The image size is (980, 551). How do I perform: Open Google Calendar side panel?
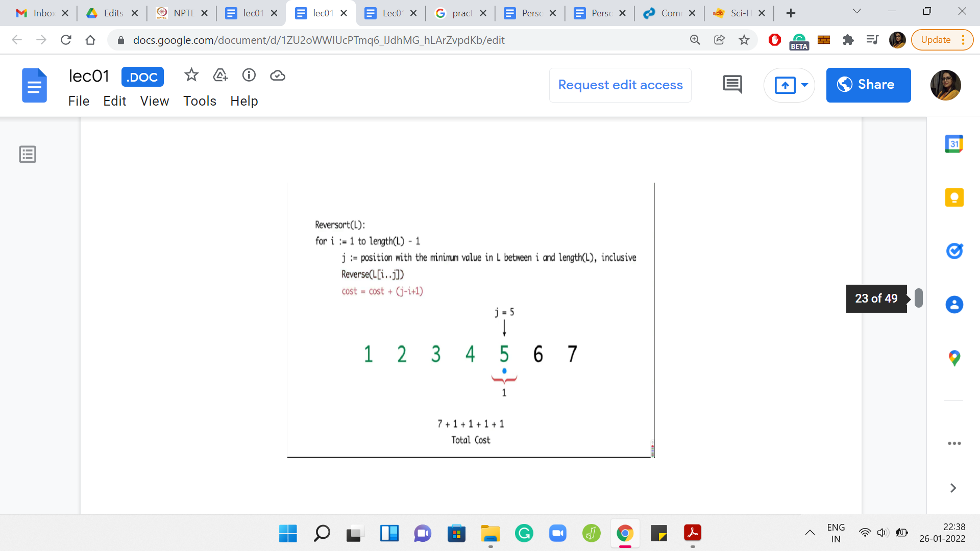pos(954,144)
